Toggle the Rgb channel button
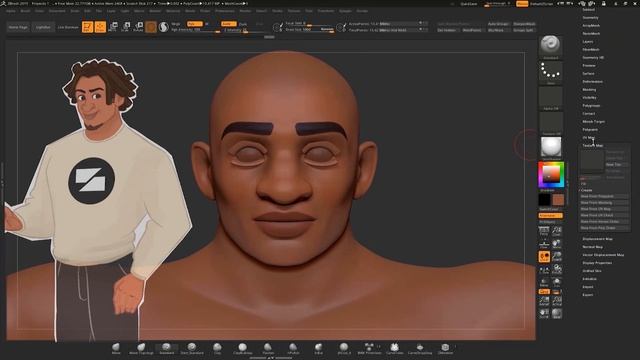 (x=194, y=24)
